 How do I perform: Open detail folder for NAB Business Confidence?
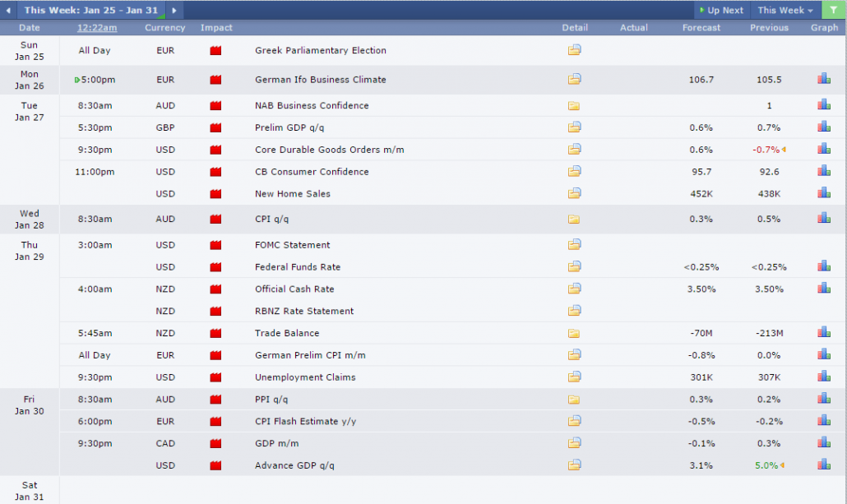574,105
